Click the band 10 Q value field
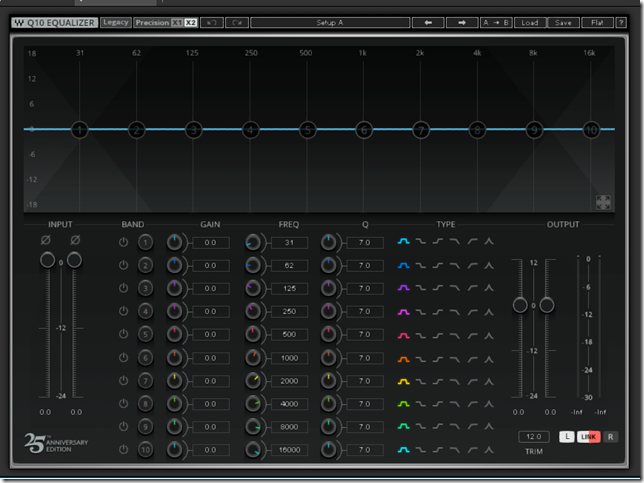This screenshot has height=483, width=644. point(365,450)
